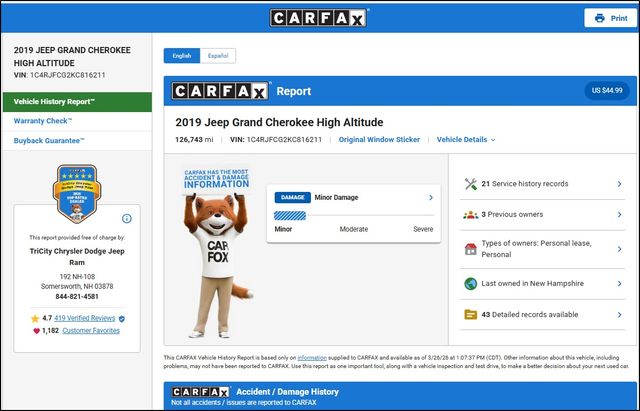
Task: Click the info icon in dealer card
Action: click(127, 218)
